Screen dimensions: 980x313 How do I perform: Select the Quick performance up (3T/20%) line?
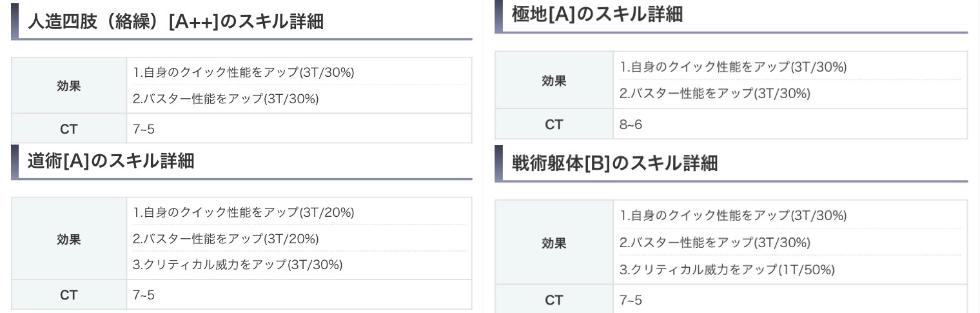click(244, 212)
